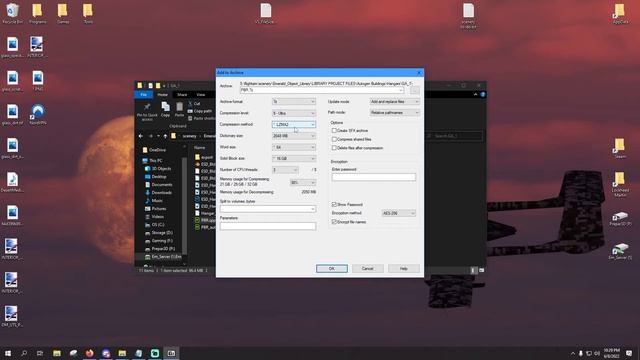This screenshot has height=360, width=640.
Task: Select Storage (D:) drive in sidebar
Action: [159, 233]
